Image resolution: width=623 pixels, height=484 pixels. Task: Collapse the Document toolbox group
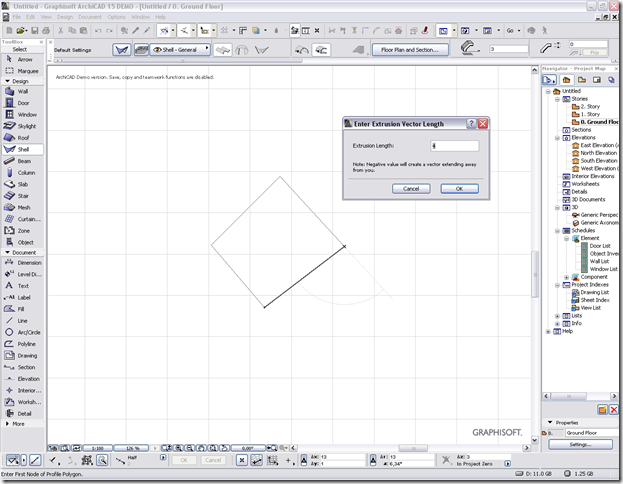click(7, 252)
